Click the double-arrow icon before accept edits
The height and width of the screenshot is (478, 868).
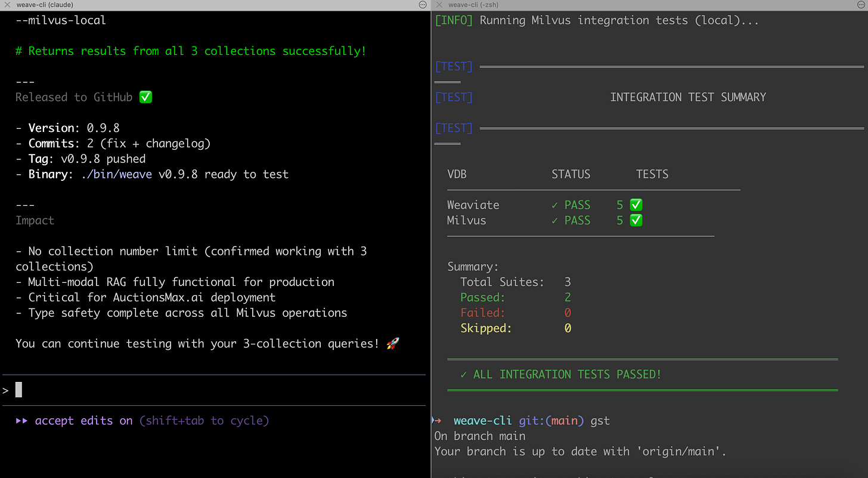(22, 421)
